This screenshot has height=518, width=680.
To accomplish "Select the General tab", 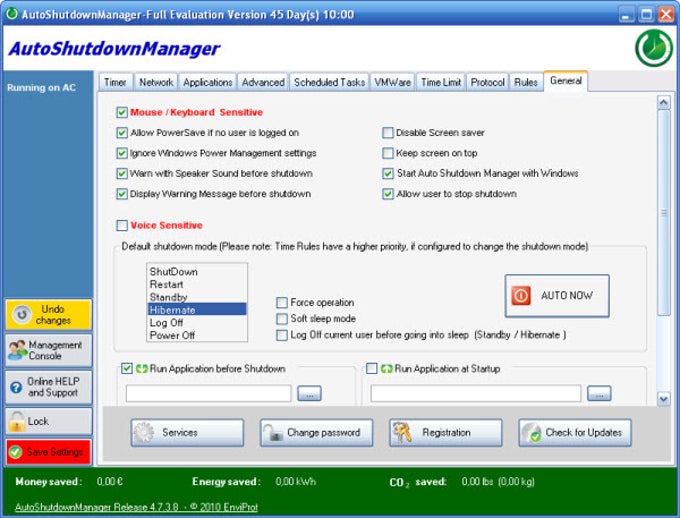I will (566, 81).
